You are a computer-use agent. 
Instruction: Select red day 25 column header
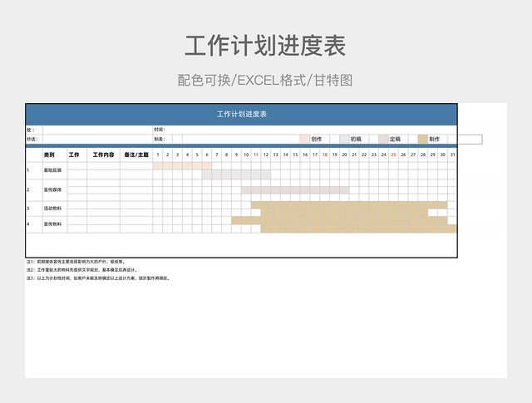coord(393,155)
